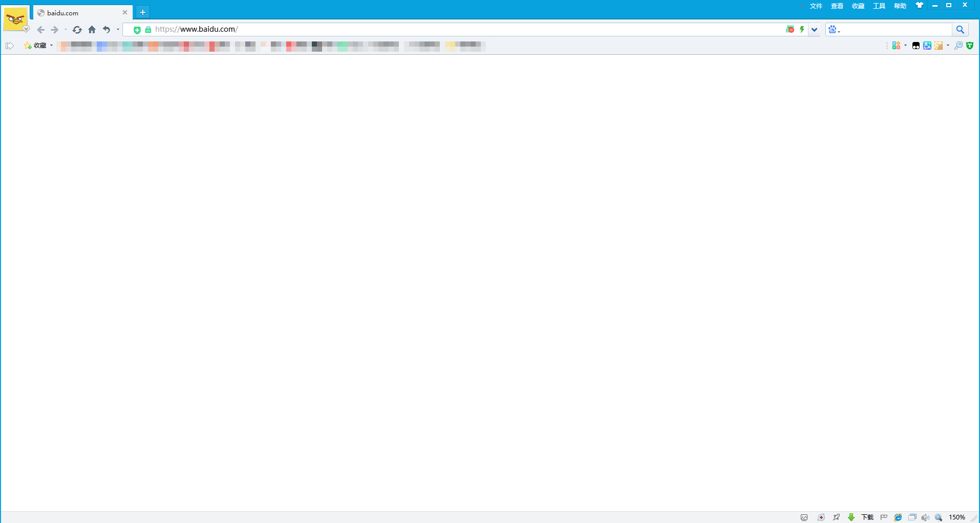This screenshot has height=523, width=980.
Task: Click the T-shirt skin changer icon
Action: tap(920, 5)
